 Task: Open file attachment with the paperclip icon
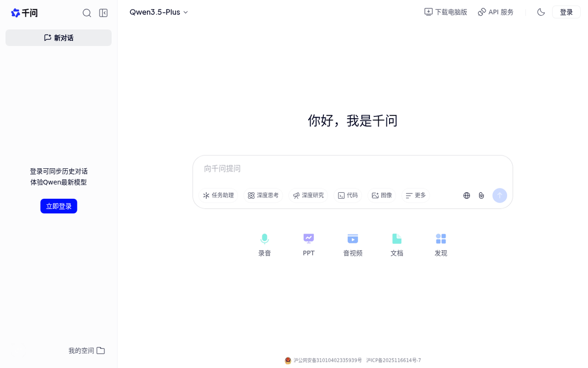(481, 195)
